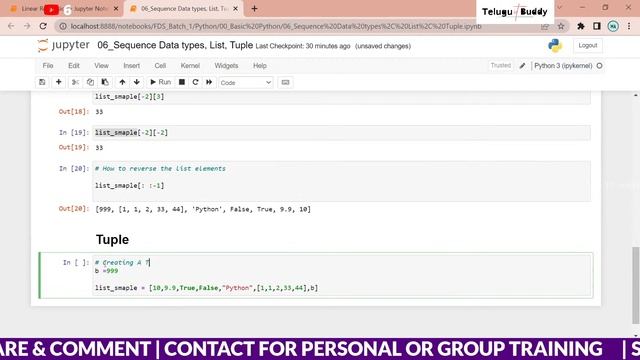640x360 pixels.
Task: Click the Out[18] value 33
Action: tap(99, 111)
